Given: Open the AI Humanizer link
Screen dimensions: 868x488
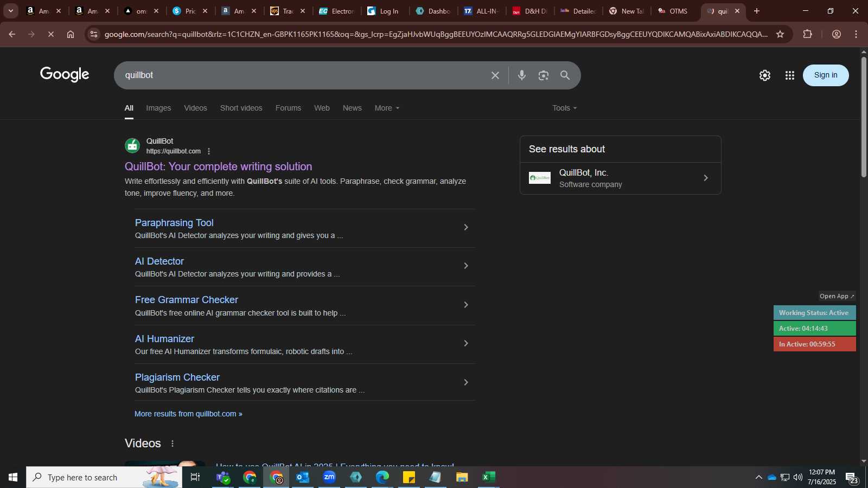Looking at the screenshot, I should pos(164,339).
